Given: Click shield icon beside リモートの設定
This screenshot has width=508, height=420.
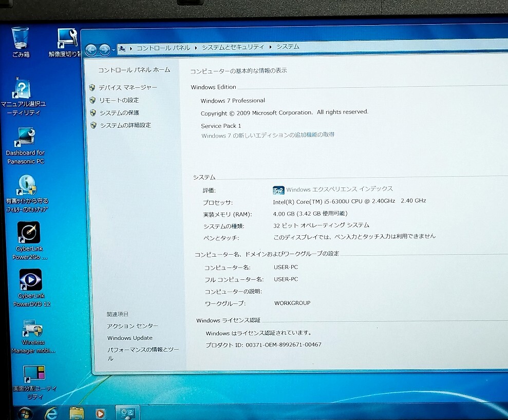Looking at the screenshot, I should (92, 100).
